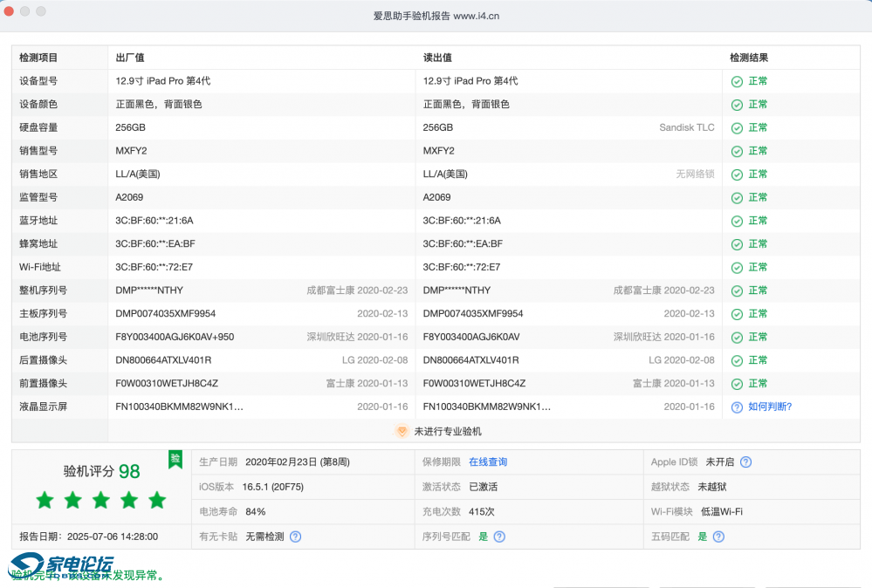Click 无网络锁 note
The height and width of the screenshot is (588, 872).
pos(695,174)
